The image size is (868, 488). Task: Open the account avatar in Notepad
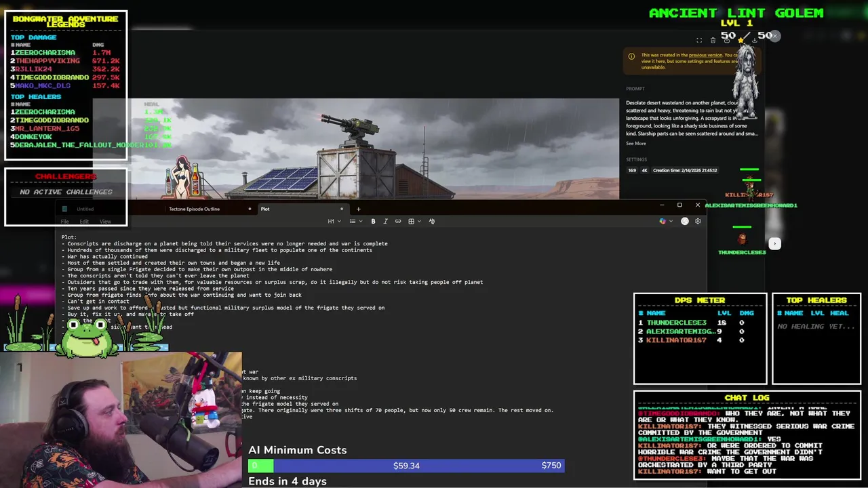point(685,221)
